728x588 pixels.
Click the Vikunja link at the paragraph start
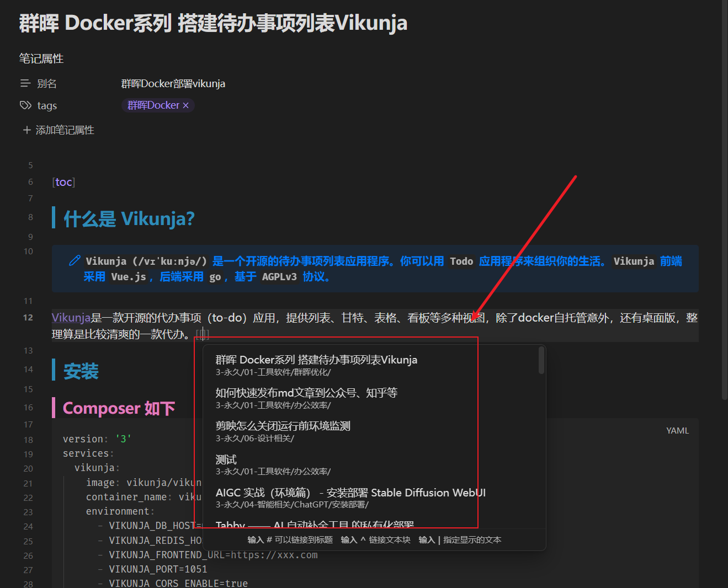click(71, 318)
